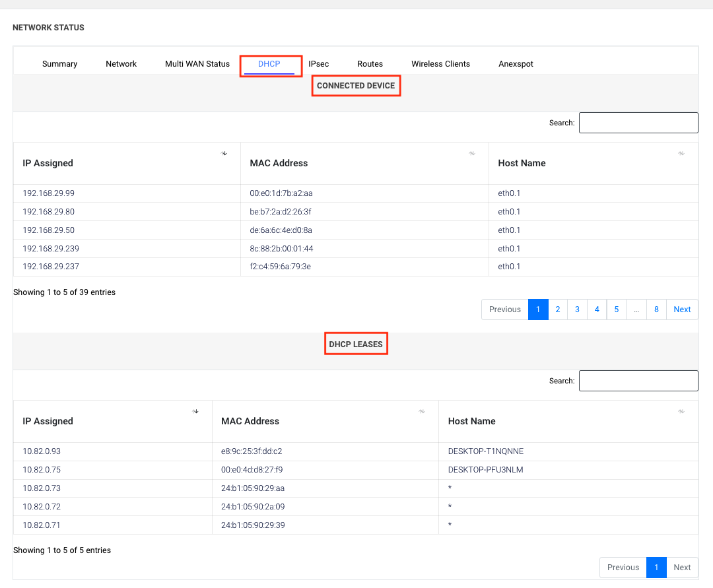
Task: Sort Connected Device table by IP Assigned icon
Action: tap(224, 153)
